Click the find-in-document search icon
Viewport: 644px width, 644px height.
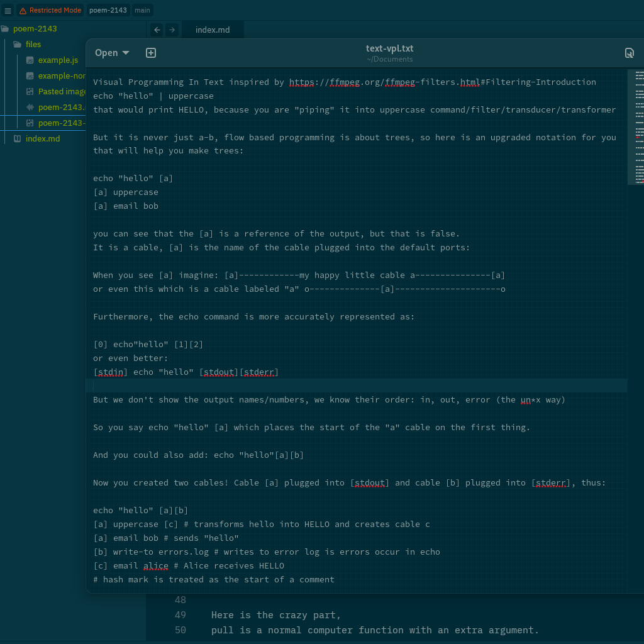(629, 53)
